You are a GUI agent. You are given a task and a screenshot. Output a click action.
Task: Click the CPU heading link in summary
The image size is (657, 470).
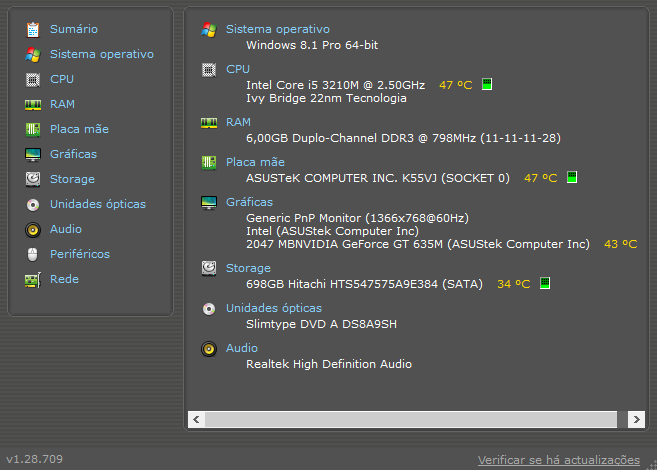coord(238,69)
